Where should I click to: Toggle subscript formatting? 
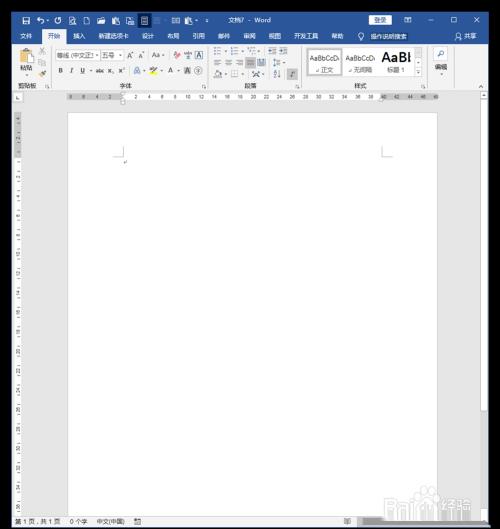click(111, 71)
